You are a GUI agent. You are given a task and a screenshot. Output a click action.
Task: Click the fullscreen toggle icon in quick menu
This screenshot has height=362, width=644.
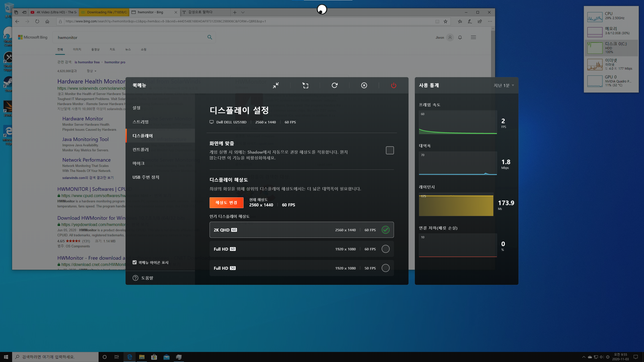click(305, 85)
